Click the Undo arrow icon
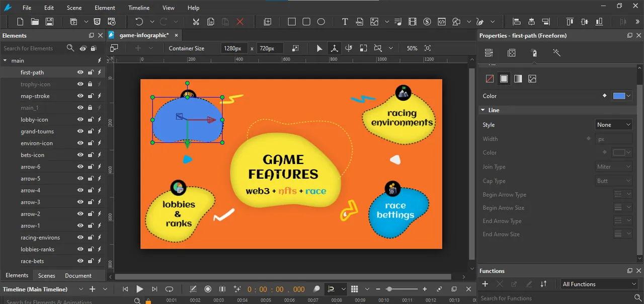The height and width of the screenshot is (304, 644). pos(139,22)
